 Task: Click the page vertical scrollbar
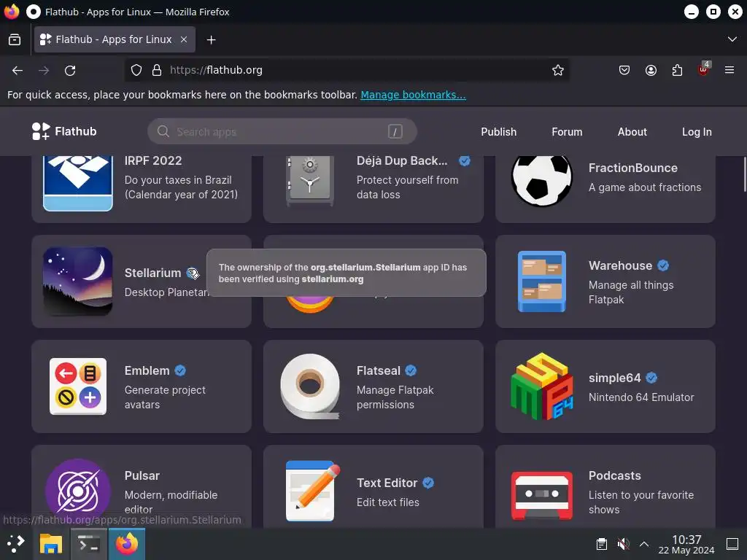[745, 174]
